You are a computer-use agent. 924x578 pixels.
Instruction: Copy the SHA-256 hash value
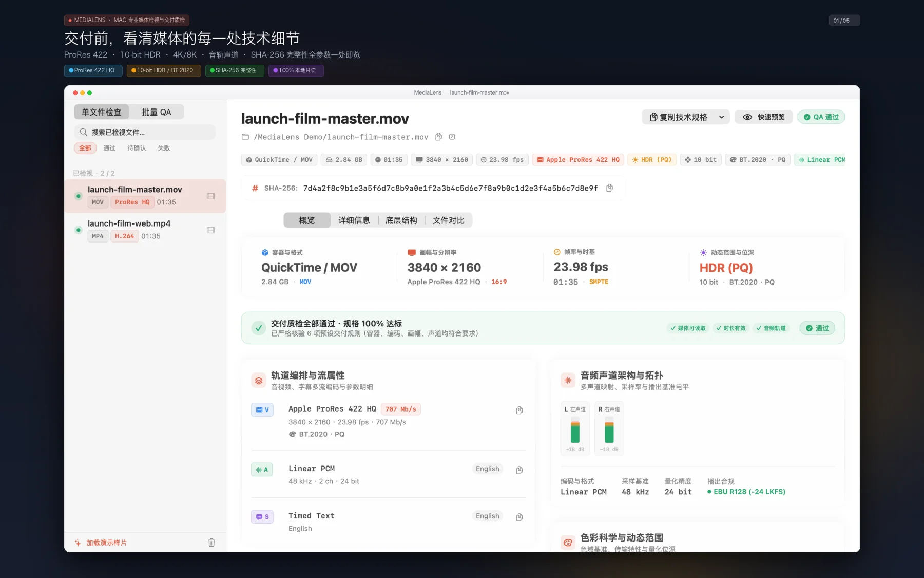[609, 188]
